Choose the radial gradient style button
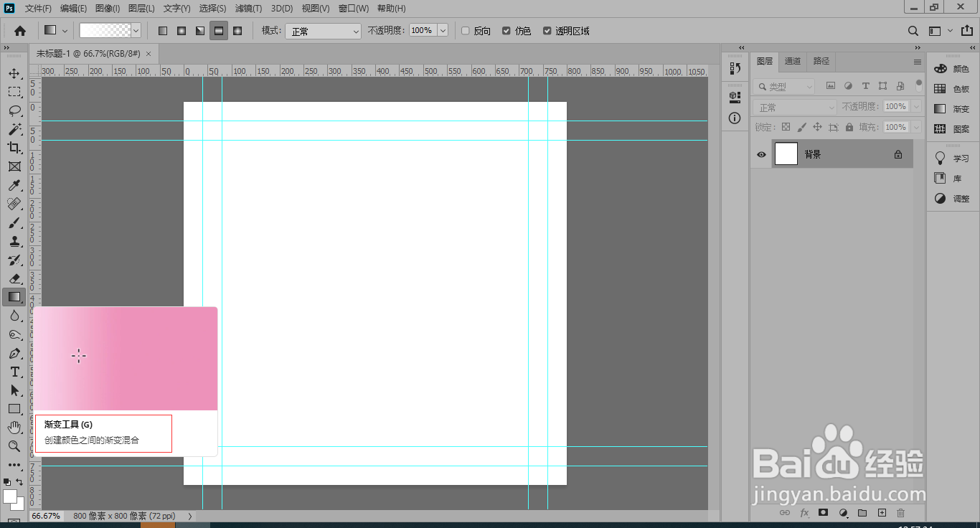980x528 pixels. [182, 31]
